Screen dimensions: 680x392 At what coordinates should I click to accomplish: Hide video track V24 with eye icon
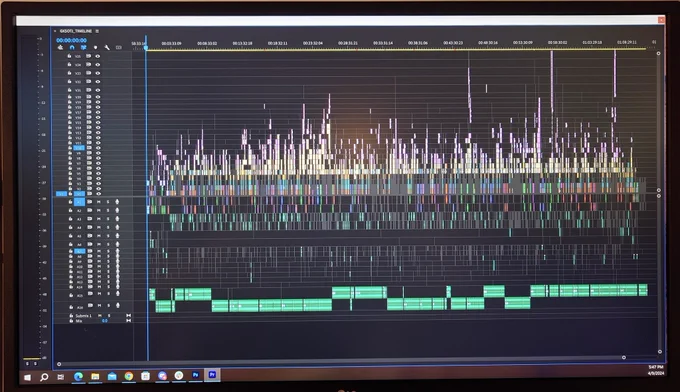point(98,64)
